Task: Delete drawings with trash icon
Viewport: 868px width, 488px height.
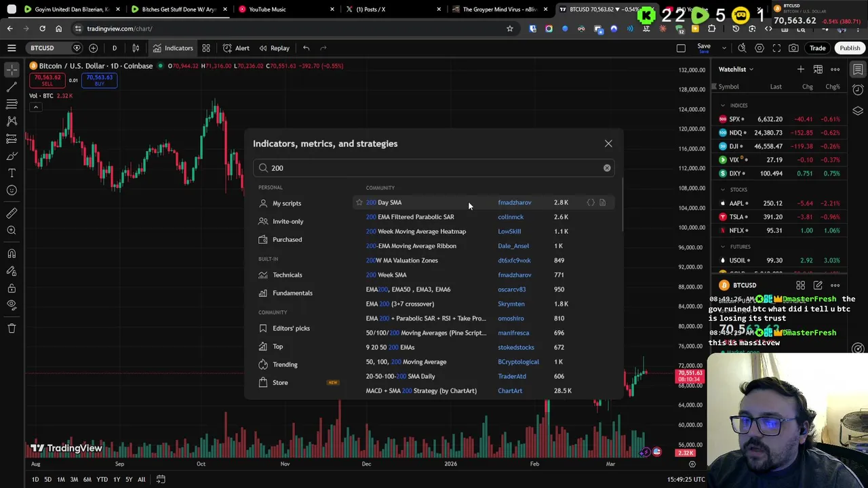Action: tap(12, 329)
